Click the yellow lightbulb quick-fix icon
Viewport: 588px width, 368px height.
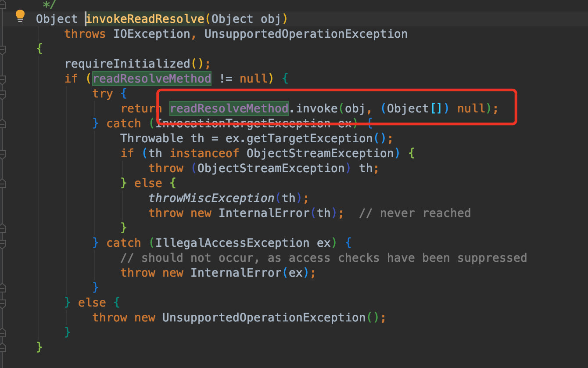tap(20, 16)
